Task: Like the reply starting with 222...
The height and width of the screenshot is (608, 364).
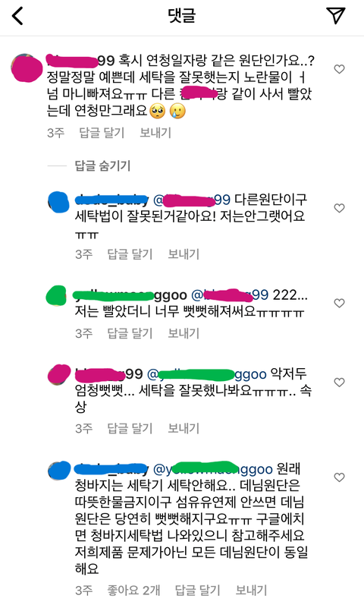Action: point(339,303)
